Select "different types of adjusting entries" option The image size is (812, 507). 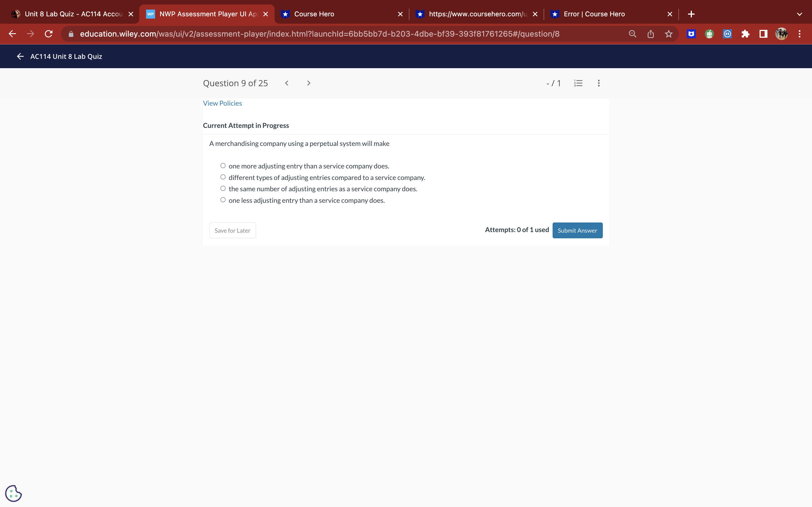click(223, 177)
